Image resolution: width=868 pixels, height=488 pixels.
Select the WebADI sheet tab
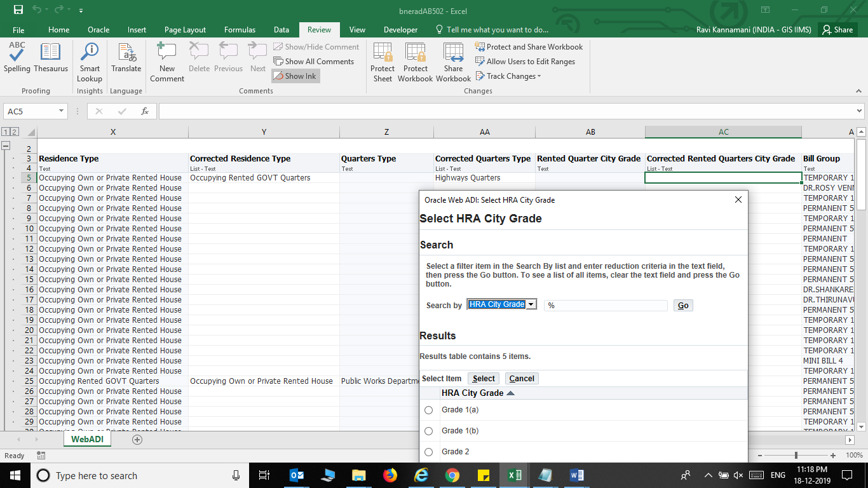click(87, 439)
